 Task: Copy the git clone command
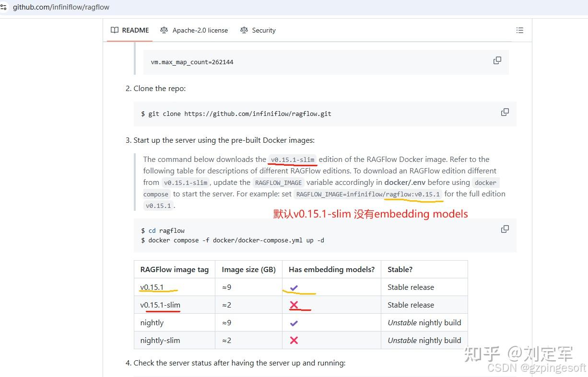(x=505, y=112)
